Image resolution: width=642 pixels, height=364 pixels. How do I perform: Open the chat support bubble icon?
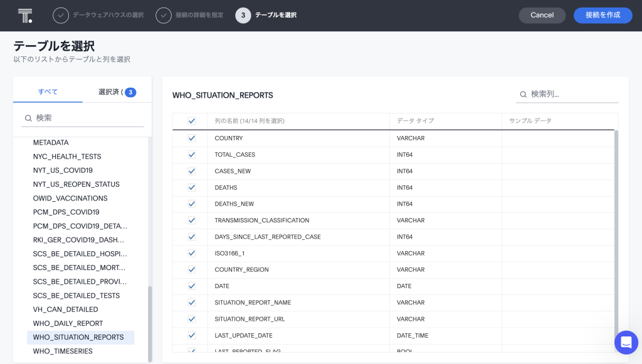pyautogui.click(x=626, y=342)
